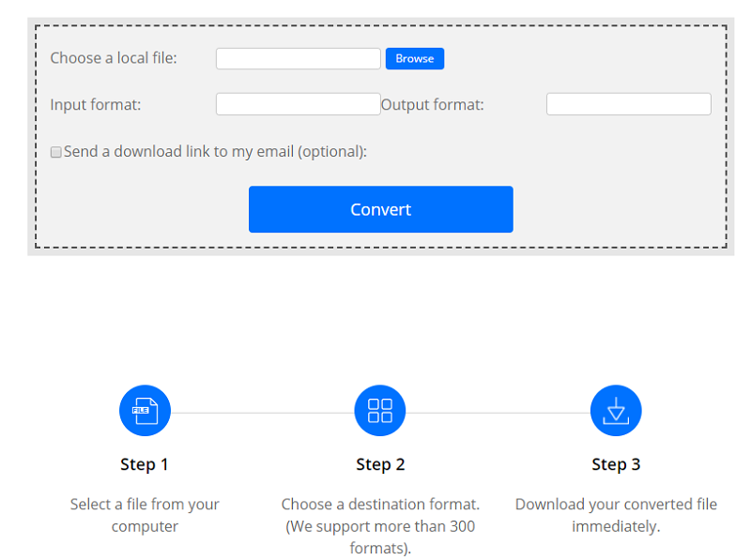Enable the send download link checkbox
Screen dimensions: 751x560
pos(55,152)
